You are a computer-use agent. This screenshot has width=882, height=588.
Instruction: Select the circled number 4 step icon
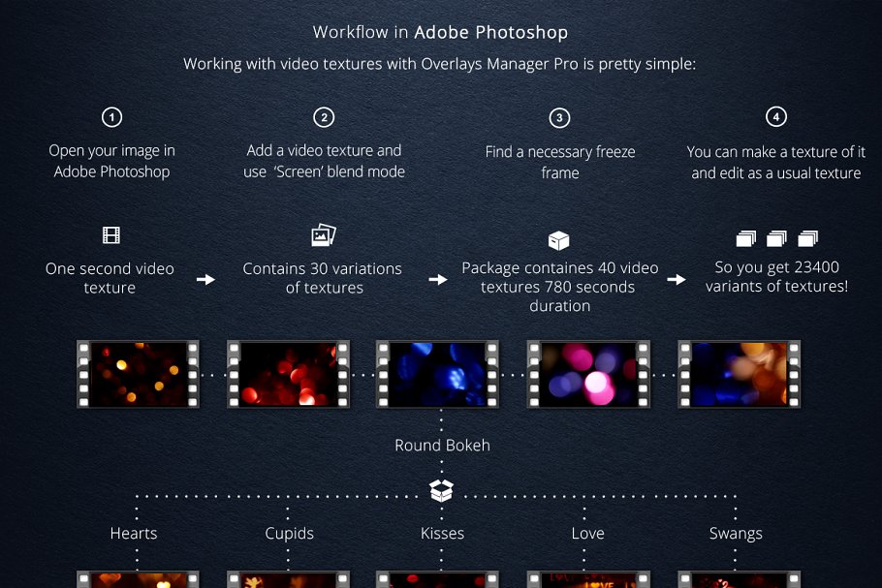tap(775, 117)
